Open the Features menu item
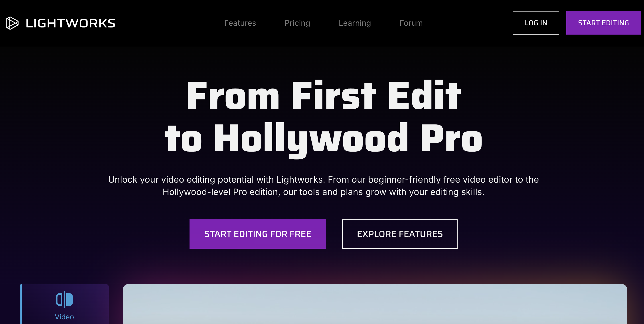 click(x=240, y=23)
